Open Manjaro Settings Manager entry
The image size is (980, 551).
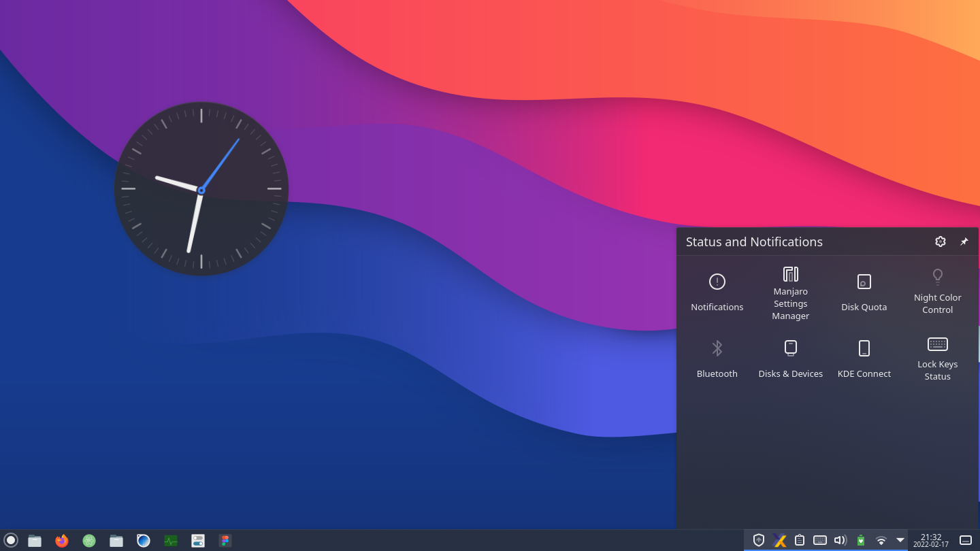tap(790, 293)
